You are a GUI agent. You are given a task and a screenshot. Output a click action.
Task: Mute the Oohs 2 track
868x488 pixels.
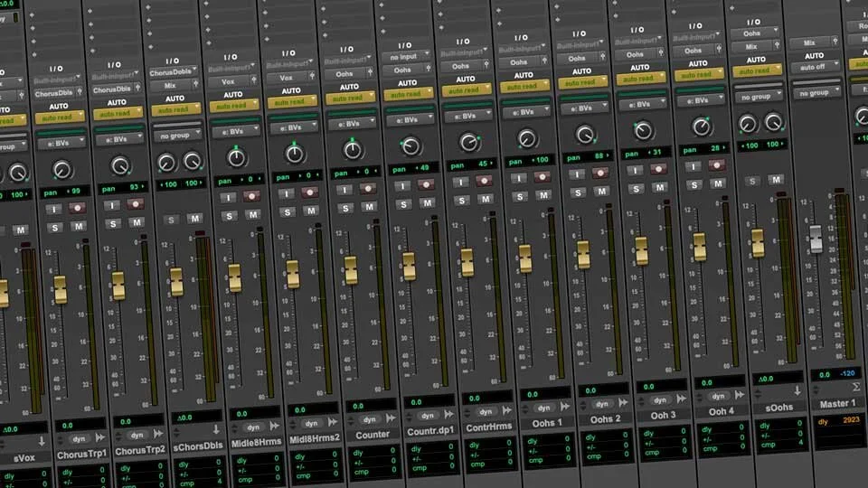tap(601, 191)
